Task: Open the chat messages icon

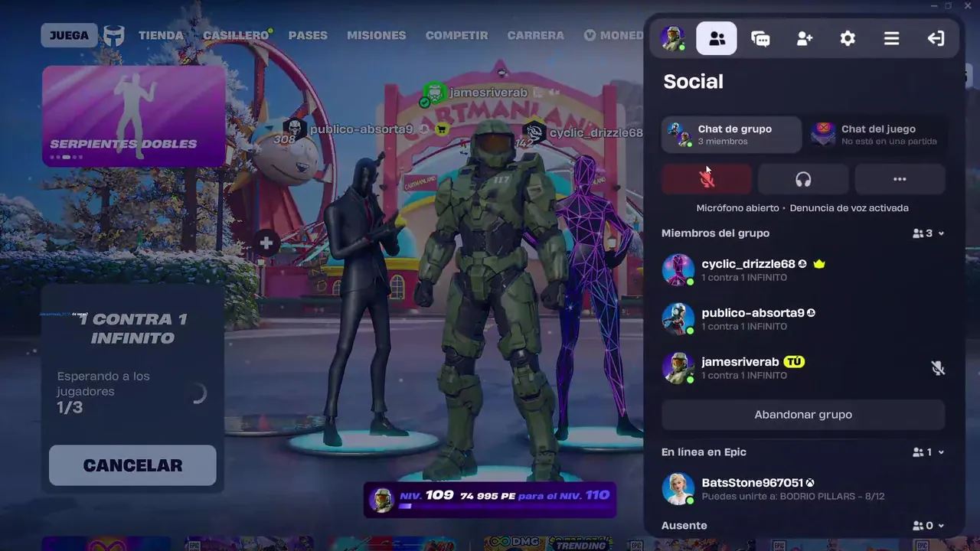Action: (x=760, y=38)
